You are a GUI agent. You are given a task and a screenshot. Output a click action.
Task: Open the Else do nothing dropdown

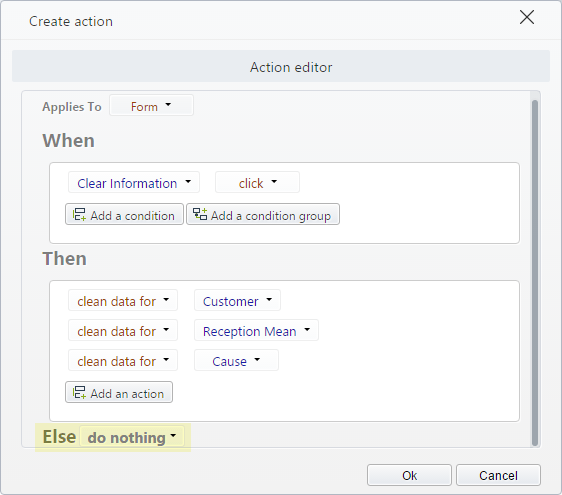pos(132,437)
